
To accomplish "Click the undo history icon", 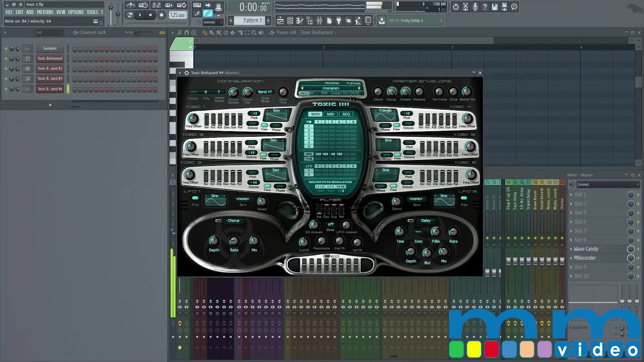I will click(x=455, y=7).
